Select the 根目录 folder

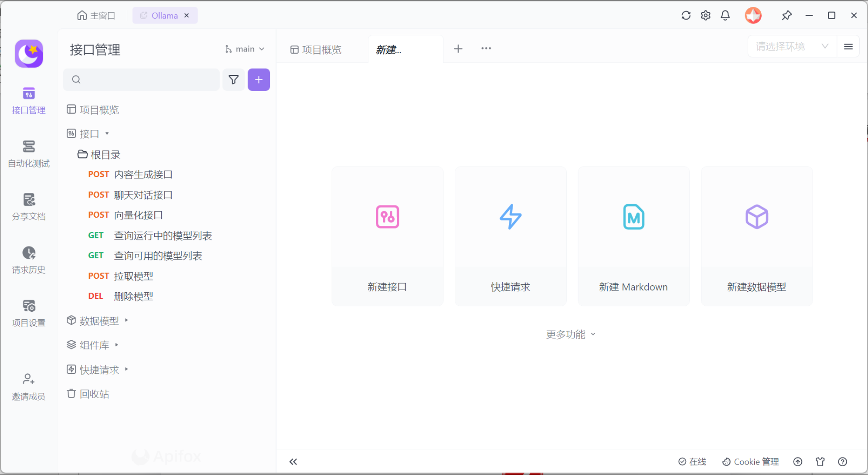99,154
